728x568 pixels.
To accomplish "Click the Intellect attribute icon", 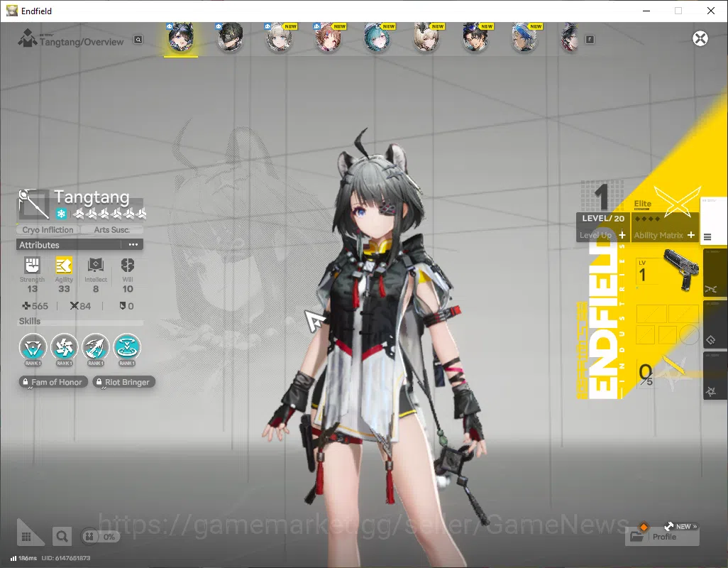I will 95,266.
